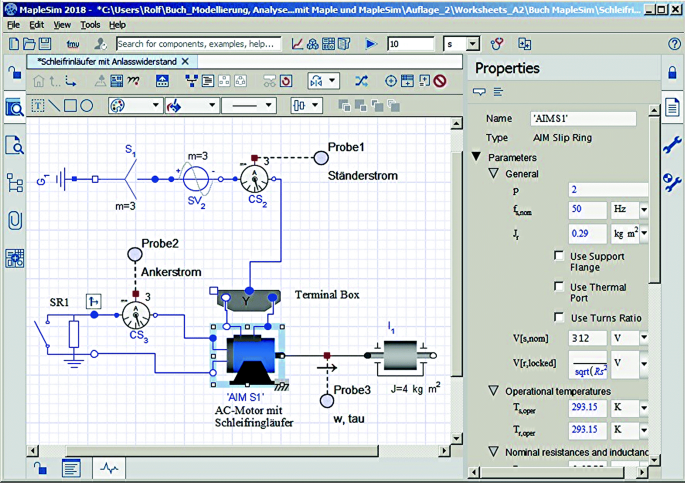Image resolution: width=685 pixels, height=483 pixels.
Task: Click the canvas horizontal scrollbar
Action: [222, 450]
